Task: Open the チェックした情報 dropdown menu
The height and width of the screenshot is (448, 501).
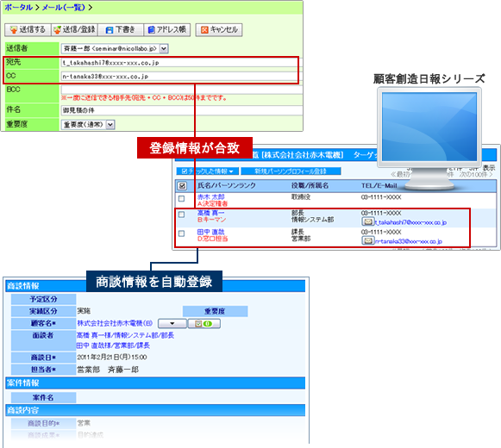Action: [x=208, y=171]
